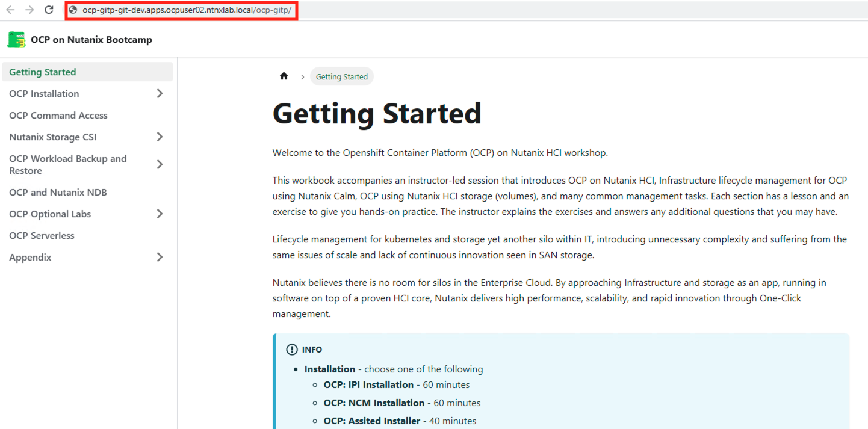Click the home breadcrumb icon
Screen dimensions: 868x429
point(284,76)
